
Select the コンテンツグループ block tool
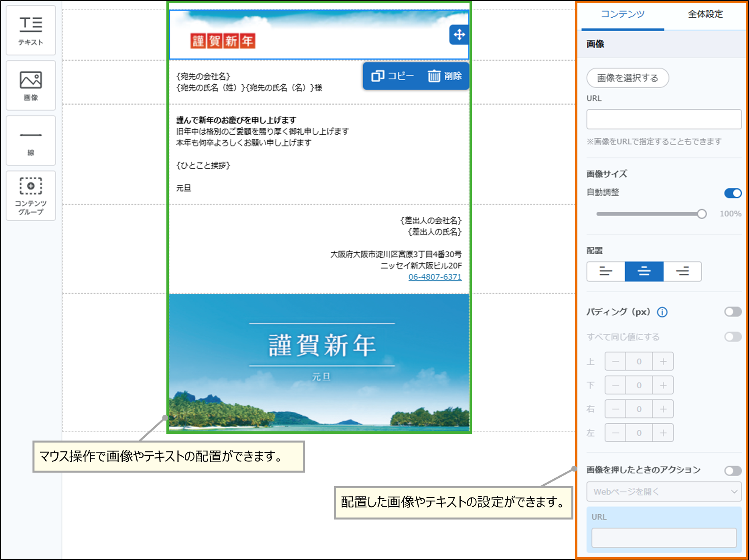(x=31, y=196)
